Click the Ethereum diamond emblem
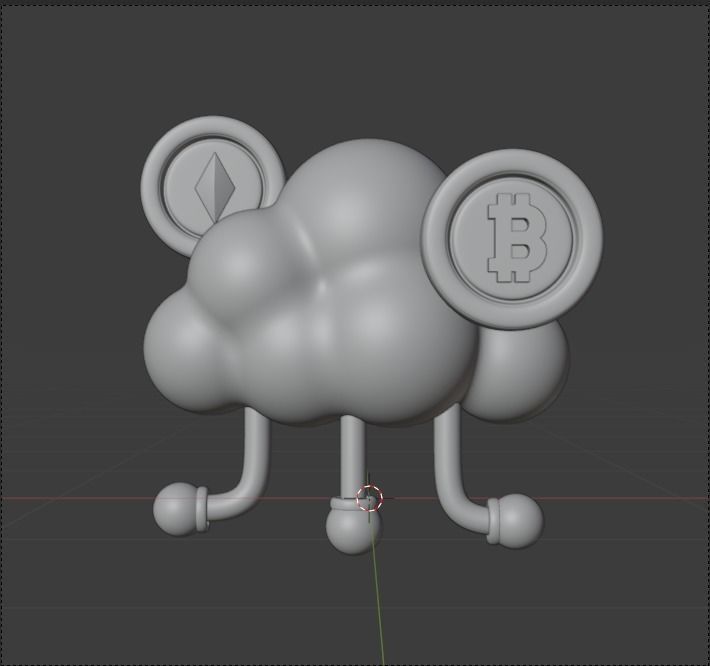The image size is (710, 666). pyautogui.click(x=216, y=188)
